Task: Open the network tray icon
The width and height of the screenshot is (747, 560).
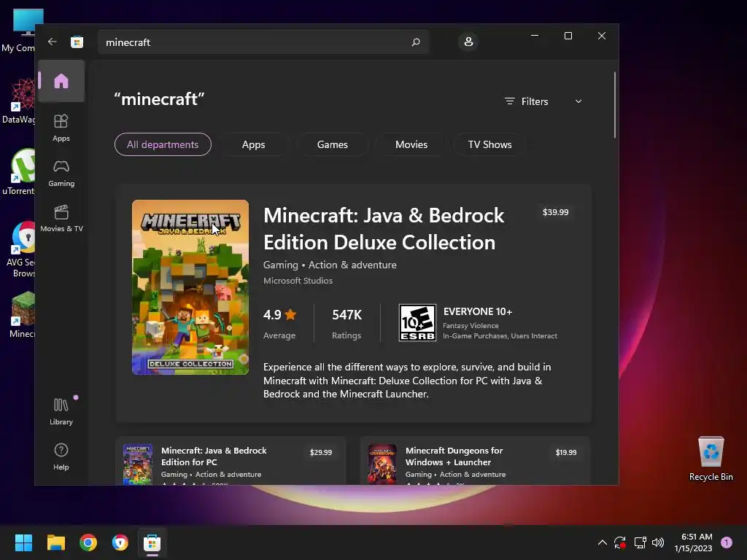Action: pos(640,542)
